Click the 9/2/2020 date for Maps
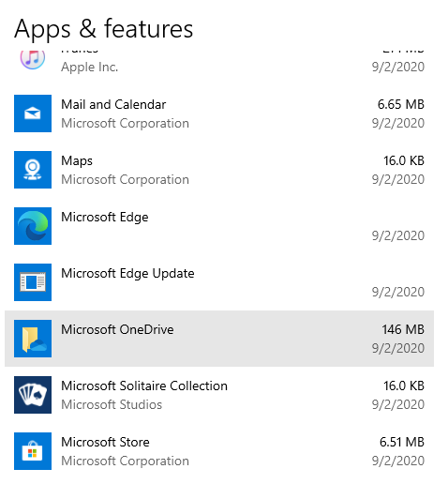448x484 pixels. pyautogui.click(x=398, y=180)
